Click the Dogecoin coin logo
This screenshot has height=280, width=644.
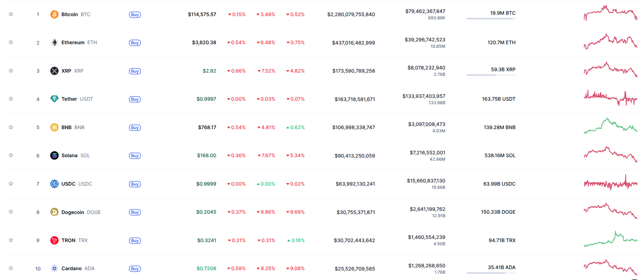pos(54,212)
